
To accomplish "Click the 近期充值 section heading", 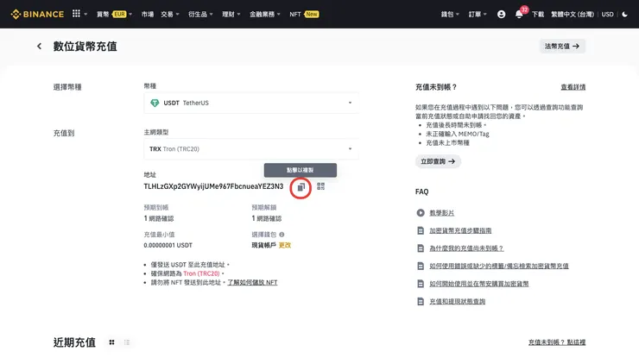I will pos(74,342).
